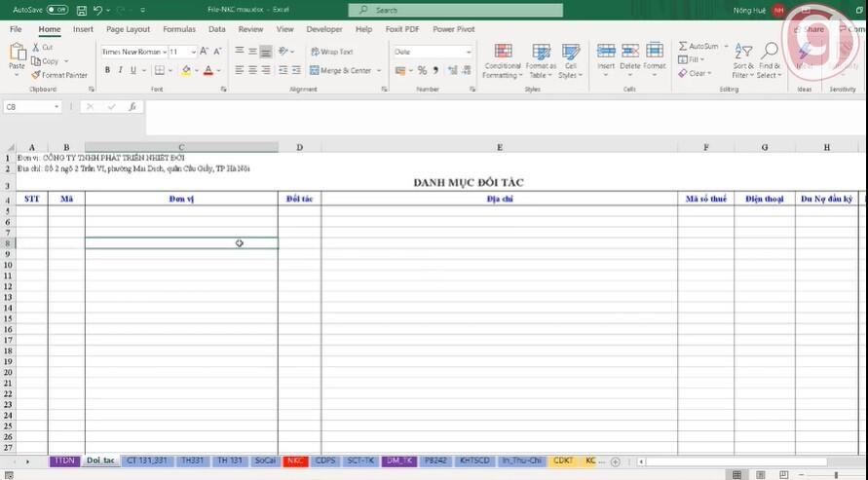This screenshot has height=480, width=868.
Task: Switch to the Formulas ribbon tab
Action: [x=179, y=29]
